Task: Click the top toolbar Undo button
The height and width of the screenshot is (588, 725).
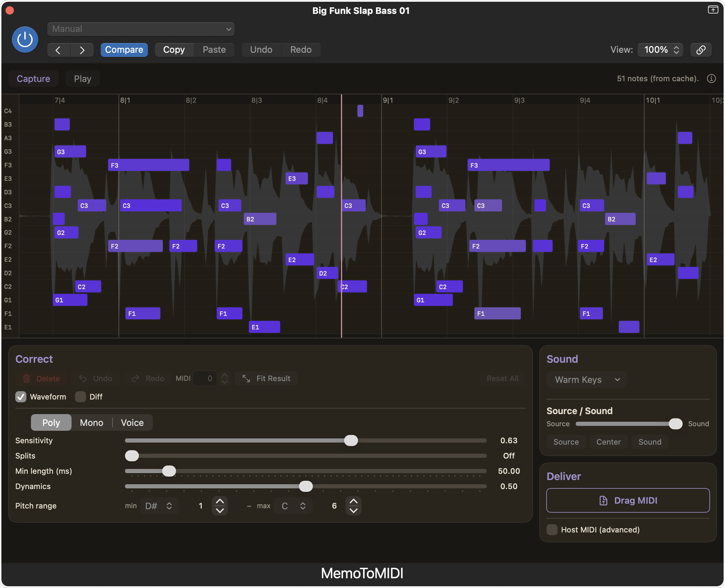Action: pos(261,50)
